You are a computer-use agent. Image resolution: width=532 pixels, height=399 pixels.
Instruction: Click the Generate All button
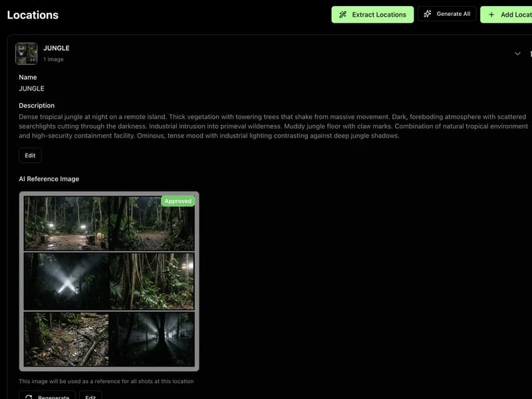tap(447, 14)
